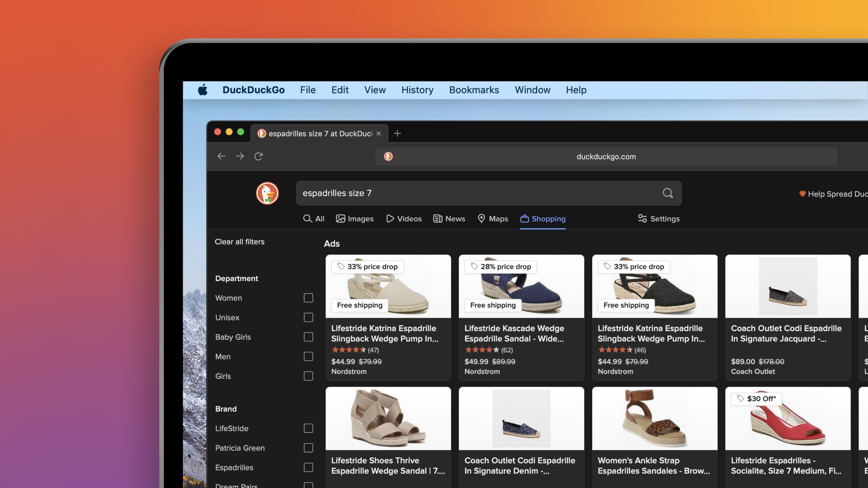The width and height of the screenshot is (868, 488).
Task: Click the DuckDuckGo logo beside the search box
Action: (x=267, y=193)
